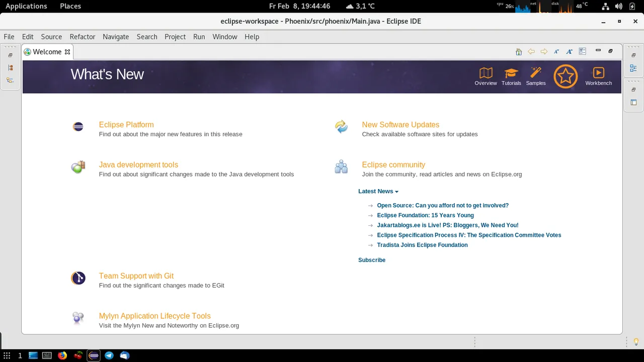Go to the Welcome home page icon
The width and height of the screenshot is (644, 362).
click(x=519, y=52)
